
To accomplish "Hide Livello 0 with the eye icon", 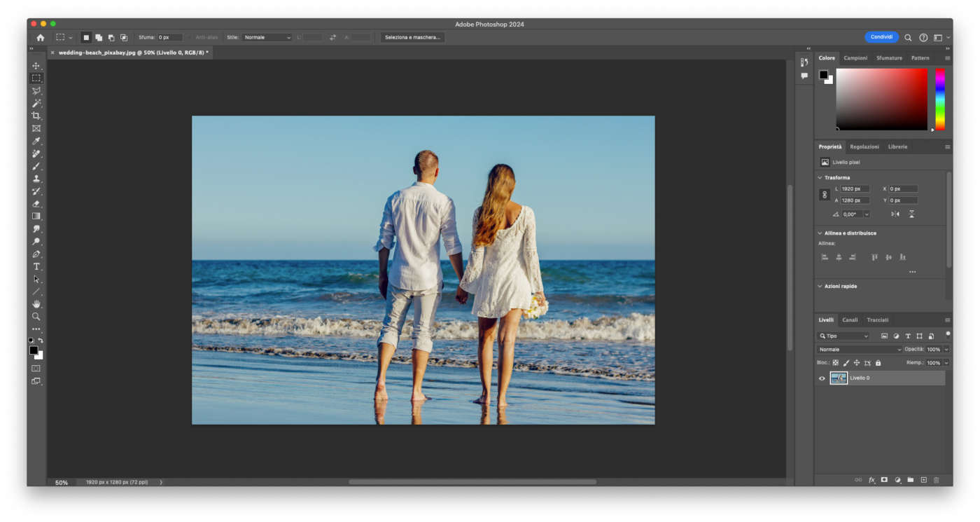I will pos(822,378).
